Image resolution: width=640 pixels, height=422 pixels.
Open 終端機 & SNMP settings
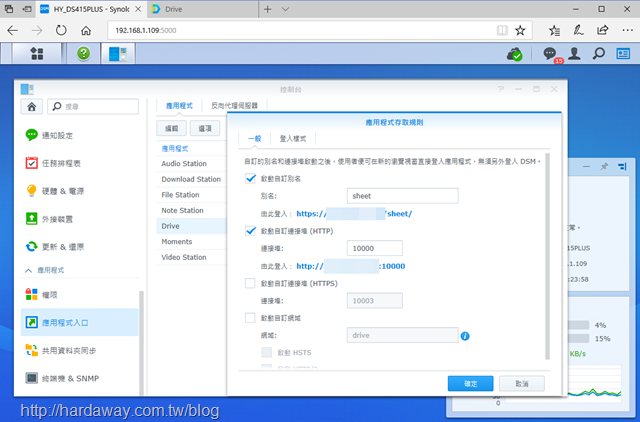click(x=80, y=378)
